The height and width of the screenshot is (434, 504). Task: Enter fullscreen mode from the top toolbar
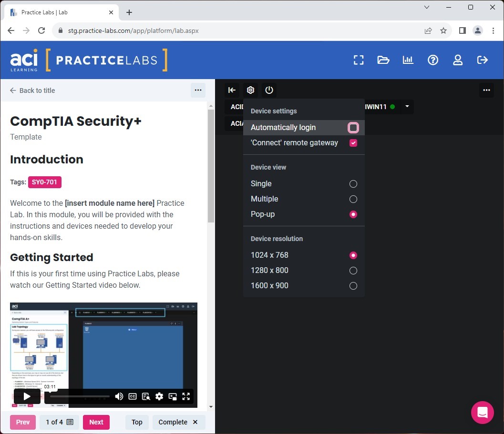[x=358, y=60]
